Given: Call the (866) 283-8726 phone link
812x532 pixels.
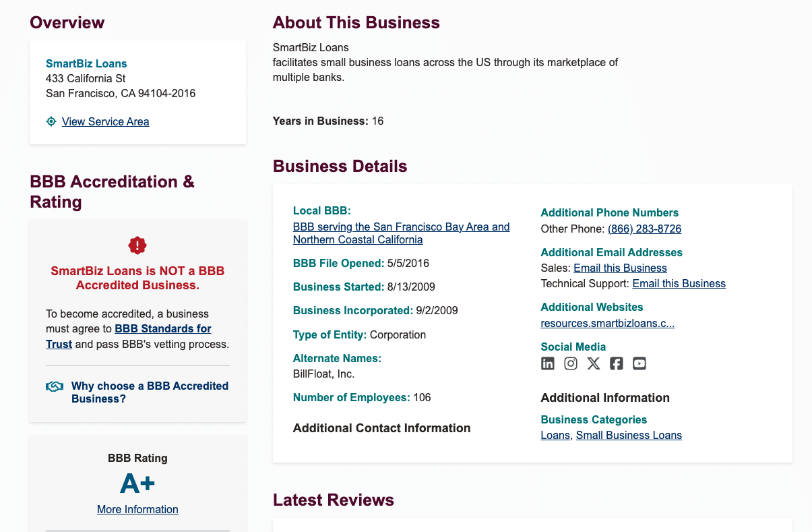Looking at the screenshot, I should pos(644,229).
